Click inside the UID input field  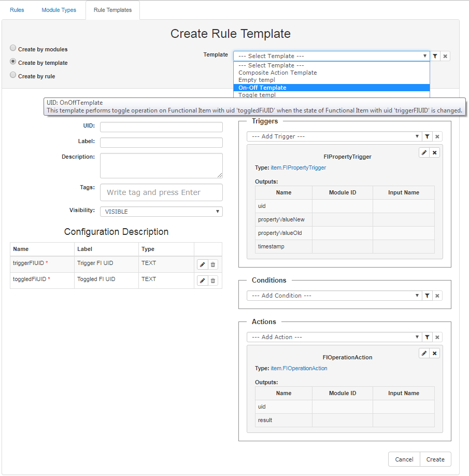click(x=161, y=127)
